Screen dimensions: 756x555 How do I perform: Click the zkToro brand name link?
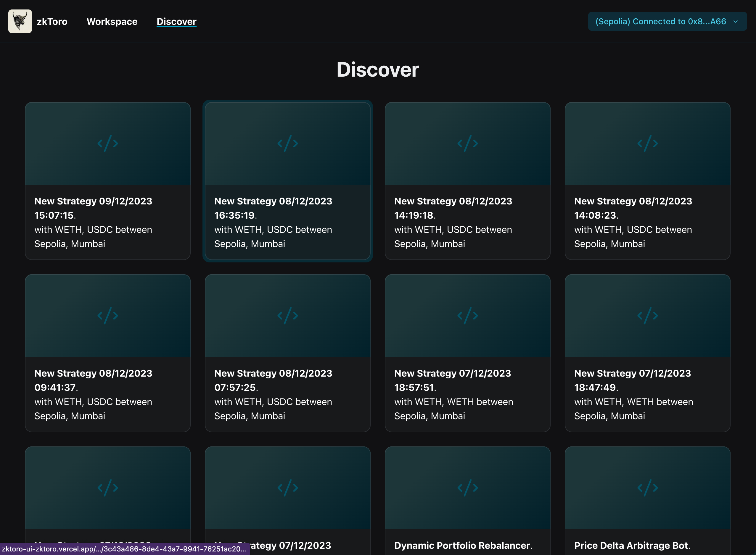(x=52, y=22)
